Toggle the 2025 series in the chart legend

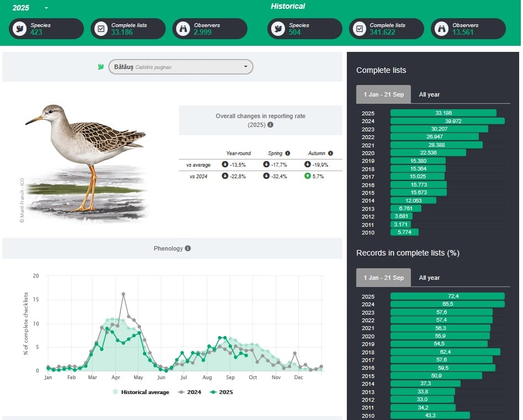pos(221,392)
